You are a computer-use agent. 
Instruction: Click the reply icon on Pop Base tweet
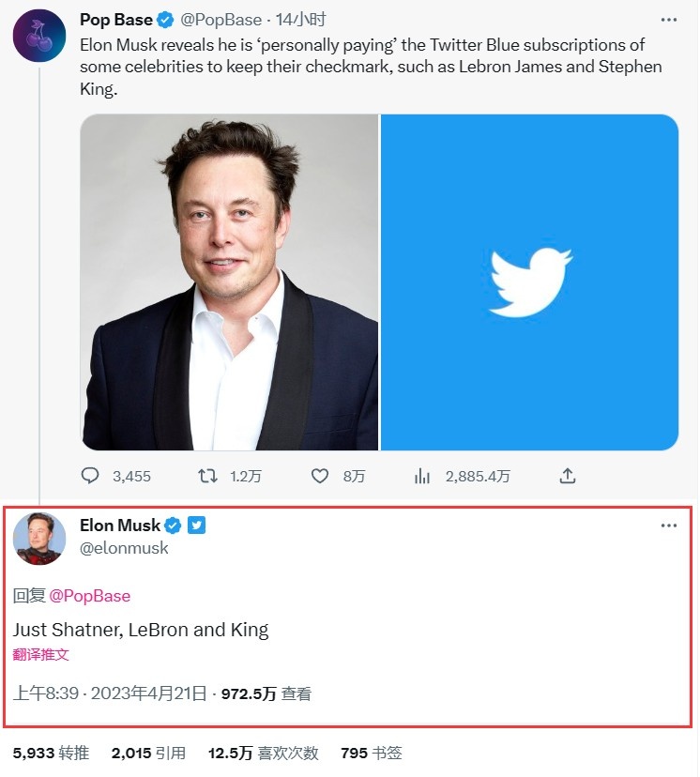point(90,476)
